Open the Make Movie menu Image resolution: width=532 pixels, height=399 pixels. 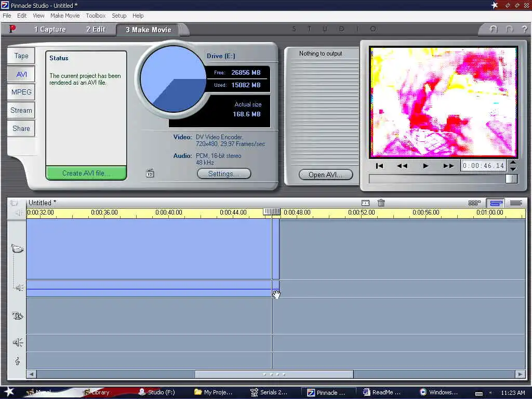pyautogui.click(x=65, y=16)
